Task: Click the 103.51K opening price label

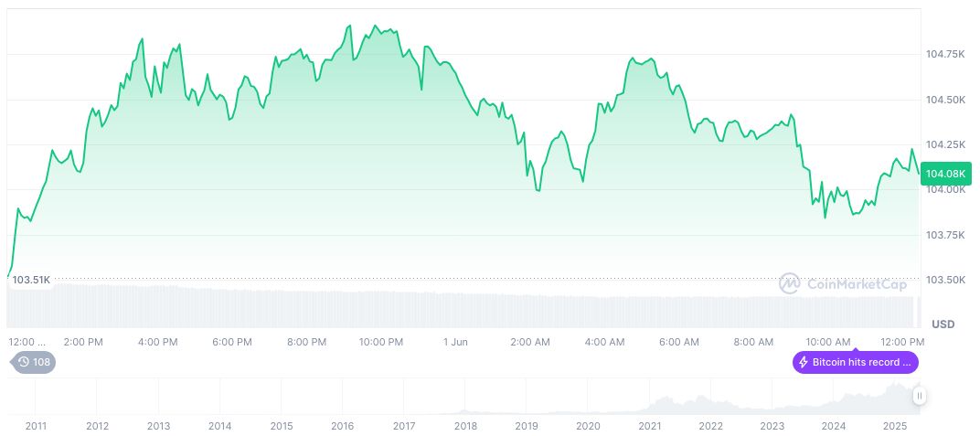Action: (30, 279)
